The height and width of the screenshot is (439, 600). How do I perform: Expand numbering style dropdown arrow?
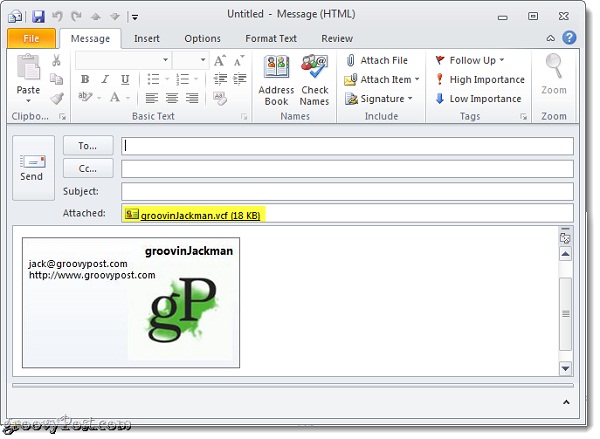point(196,79)
